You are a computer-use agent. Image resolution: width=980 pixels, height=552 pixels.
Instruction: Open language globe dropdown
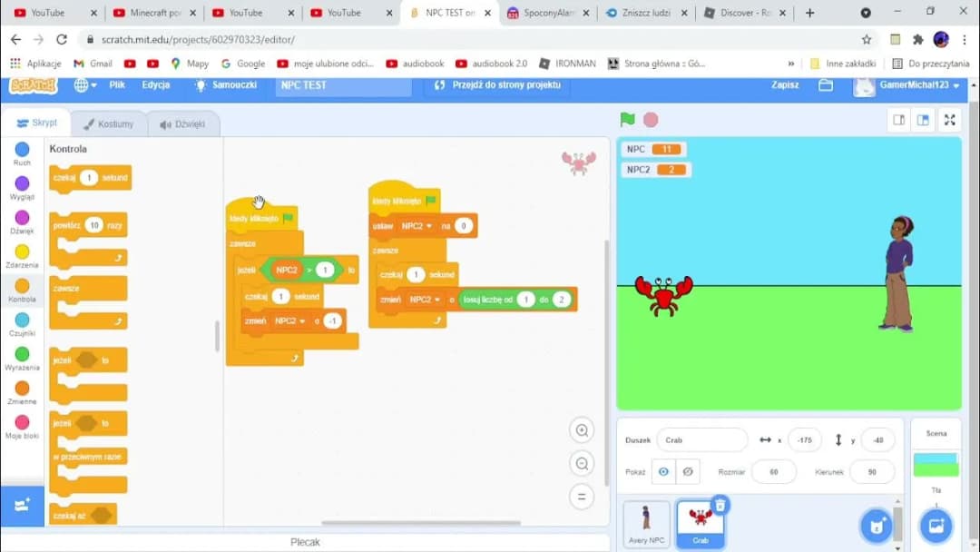tap(85, 84)
